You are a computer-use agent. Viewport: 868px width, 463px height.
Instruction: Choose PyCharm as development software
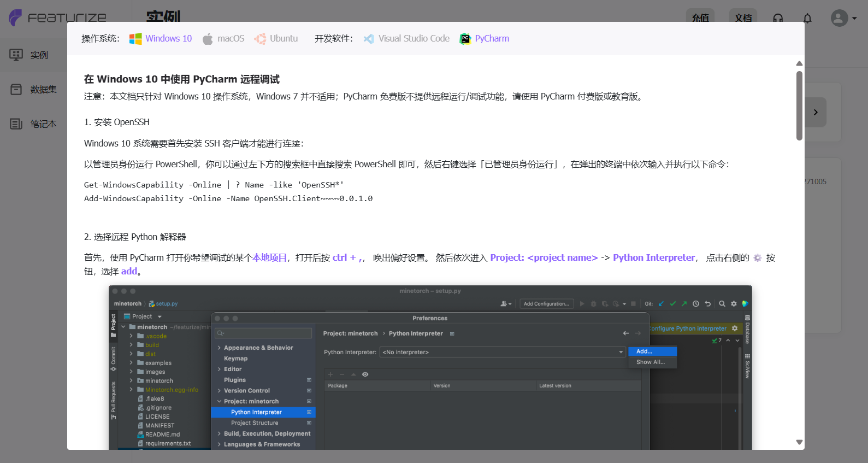click(485, 39)
